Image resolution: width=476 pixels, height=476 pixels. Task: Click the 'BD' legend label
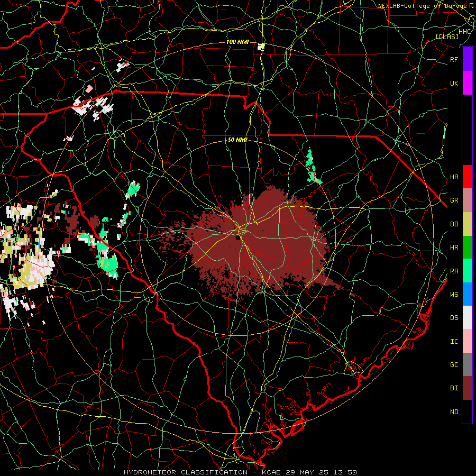[454, 224]
